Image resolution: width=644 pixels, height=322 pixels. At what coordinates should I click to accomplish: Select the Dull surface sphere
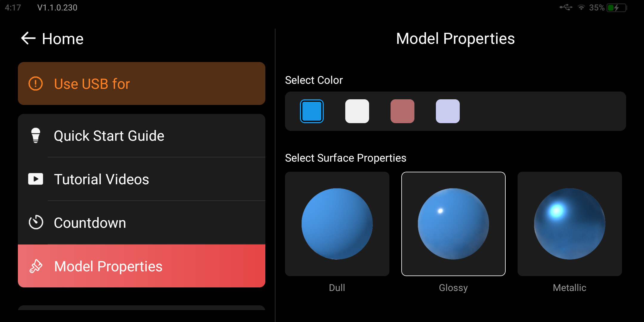coord(337,224)
